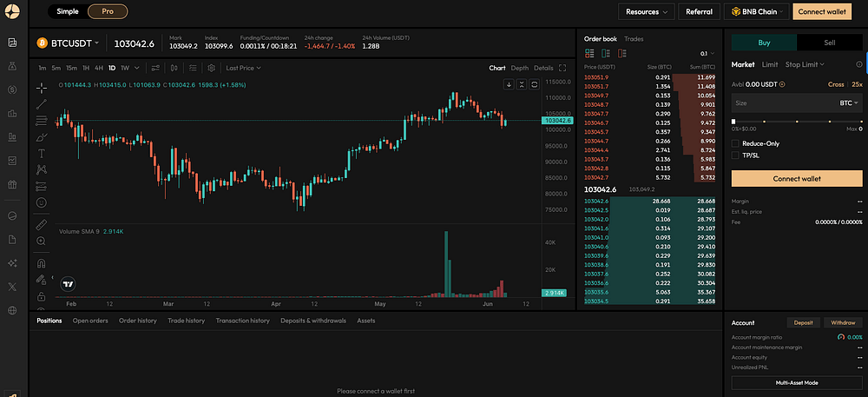Check the TP/SL checkbox
The width and height of the screenshot is (868, 397).
[x=736, y=155]
